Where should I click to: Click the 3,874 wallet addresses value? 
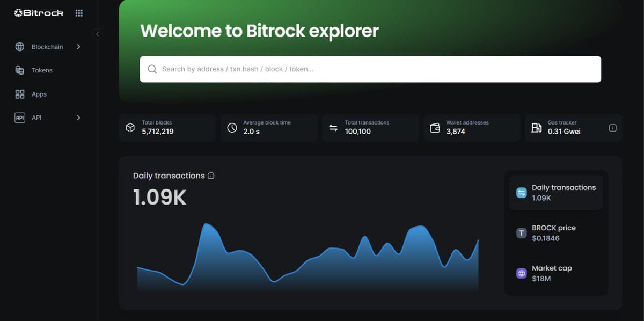[x=456, y=132]
